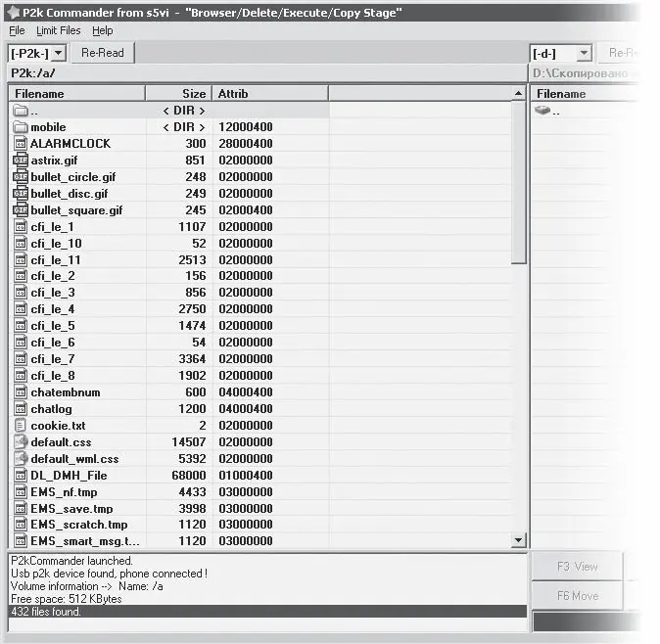The image size is (660, 644).
Task: Select the cfi_le_8 file name
Action: pyautogui.click(x=53, y=376)
